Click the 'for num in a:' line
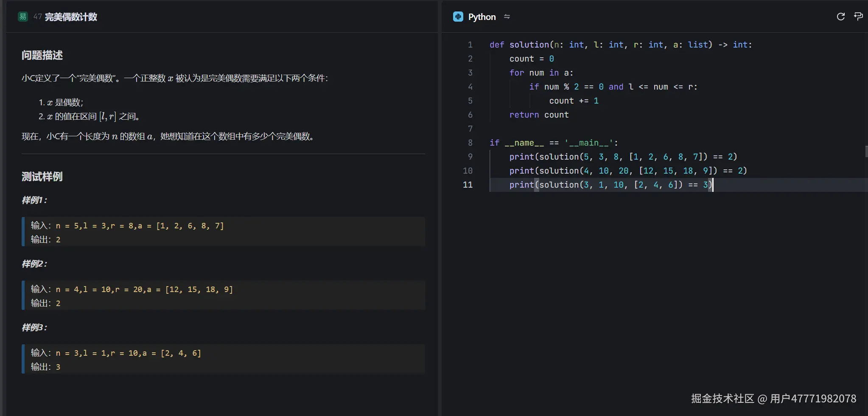 tap(541, 73)
